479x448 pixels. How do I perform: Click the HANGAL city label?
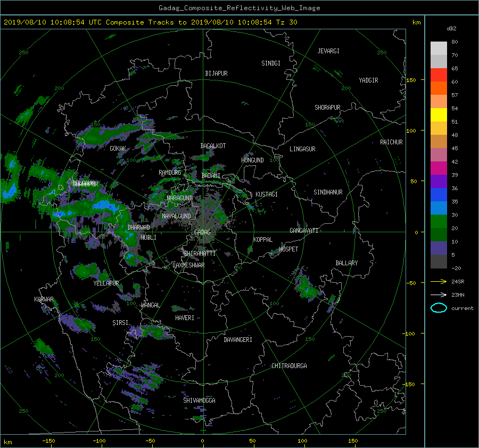(150, 305)
